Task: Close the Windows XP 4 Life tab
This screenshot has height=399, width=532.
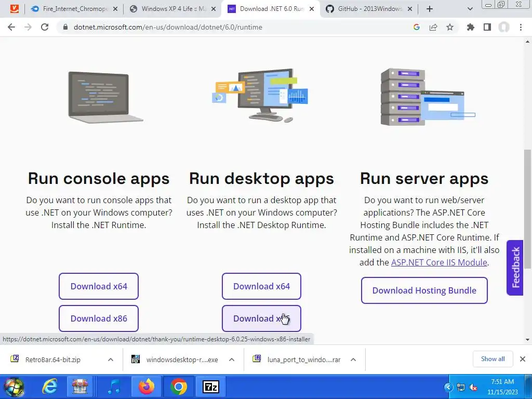Action: 214,9
